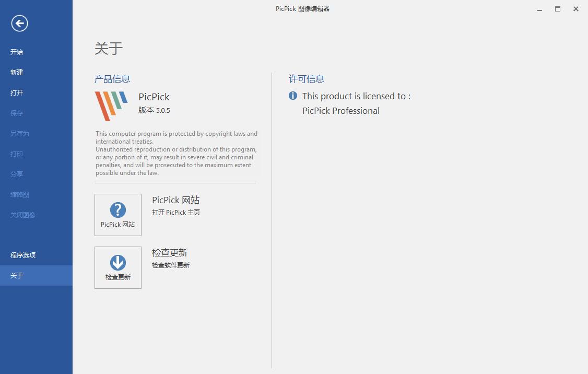Click the 检查软件更新 description text
The height and width of the screenshot is (374, 588).
pyautogui.click(x=171, y=265)
